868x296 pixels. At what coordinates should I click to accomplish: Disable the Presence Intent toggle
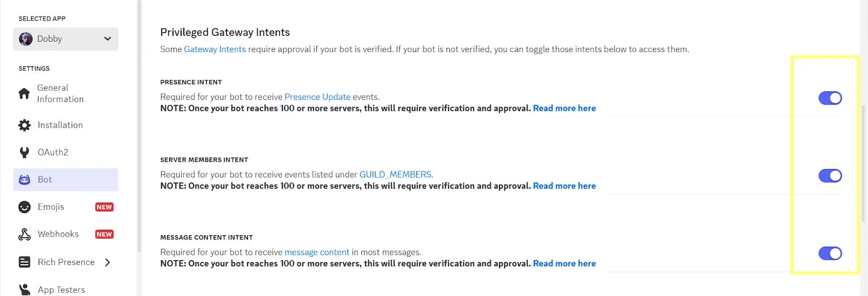[830, 98]
